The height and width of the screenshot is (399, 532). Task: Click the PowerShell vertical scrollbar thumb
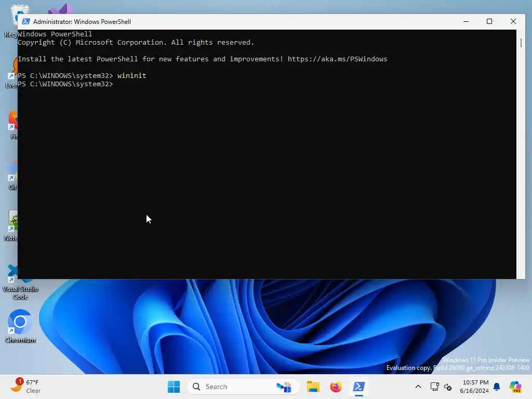tap(521, 43)
